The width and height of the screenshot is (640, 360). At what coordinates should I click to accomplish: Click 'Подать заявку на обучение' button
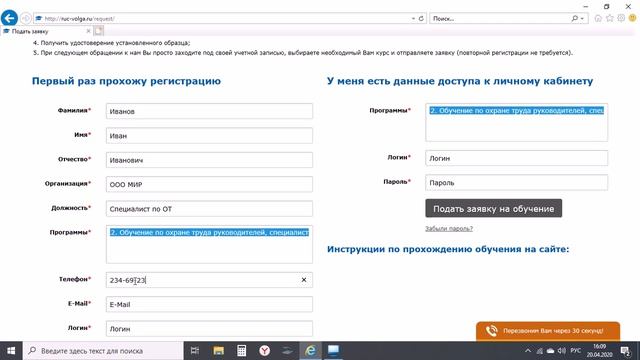point(493,209)
